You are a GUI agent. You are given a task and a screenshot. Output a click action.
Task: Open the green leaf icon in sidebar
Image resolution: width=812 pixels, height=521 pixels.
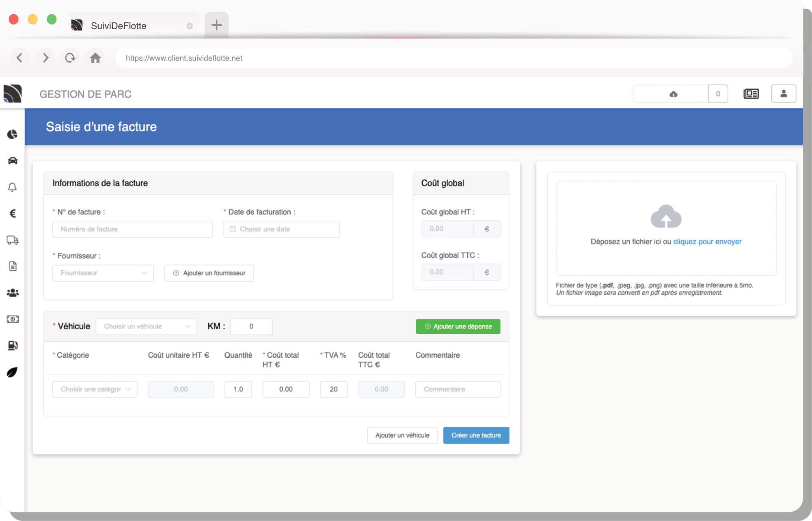point(13,372)
